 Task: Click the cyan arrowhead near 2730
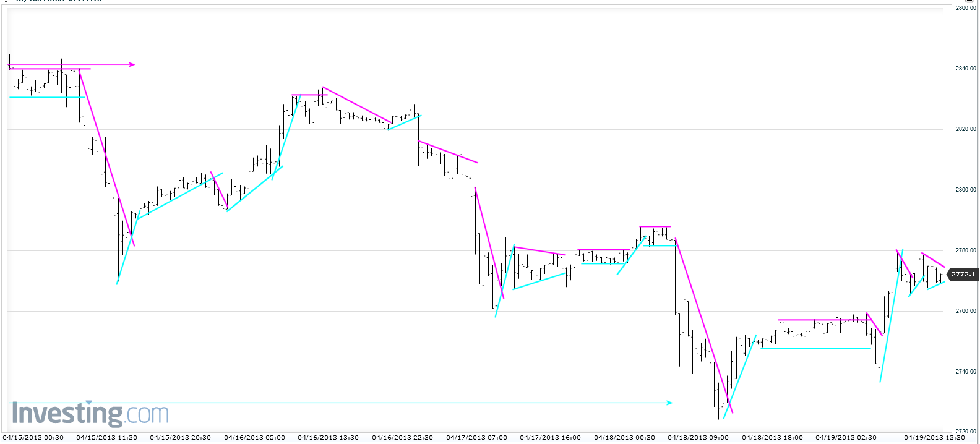tap(669, 403)
